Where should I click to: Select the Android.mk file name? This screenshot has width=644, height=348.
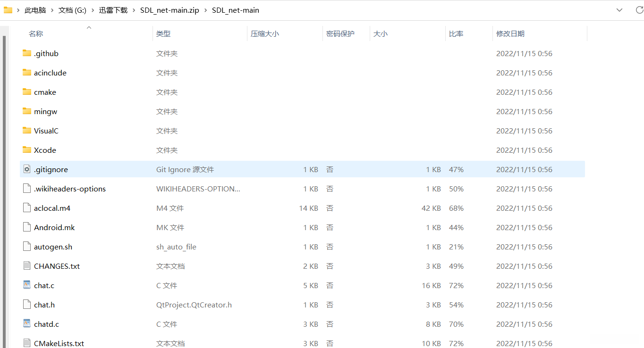pos(54,227)
